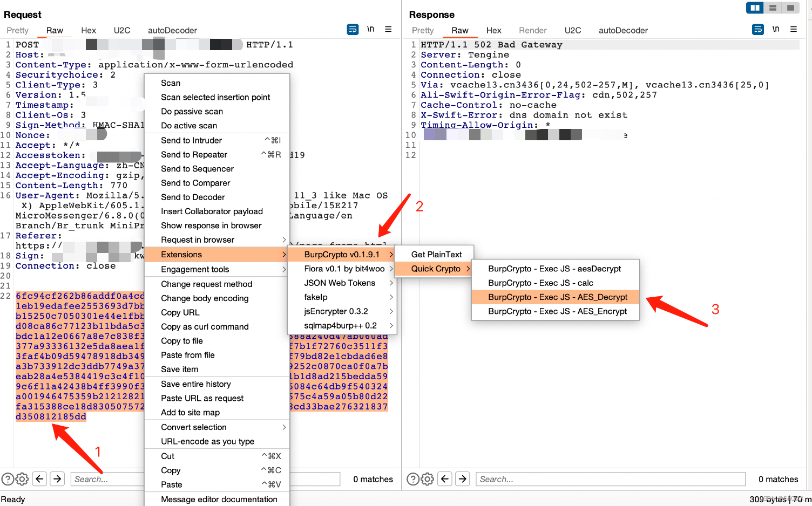Expand fakeIp extension submenu
This screenshot has width=812, height=506.
click(342, 297)
